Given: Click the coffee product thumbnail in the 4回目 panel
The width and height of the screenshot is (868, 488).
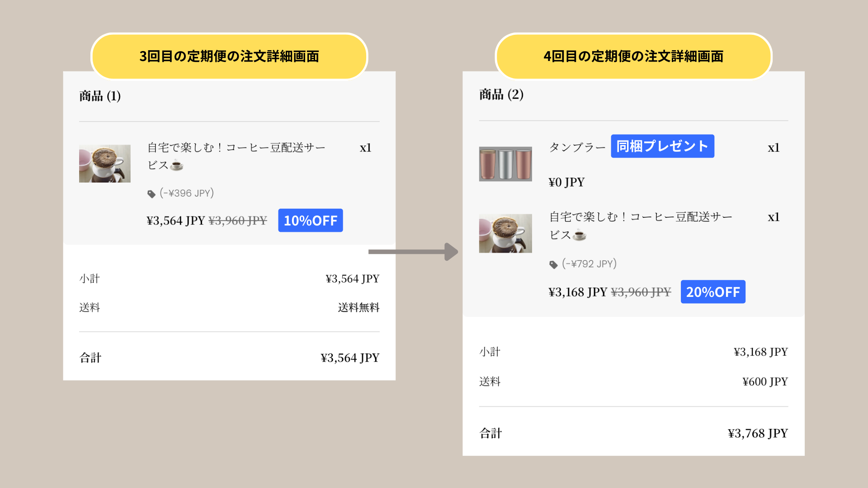Looking at the screenshot, I should [x=505, y=233].
